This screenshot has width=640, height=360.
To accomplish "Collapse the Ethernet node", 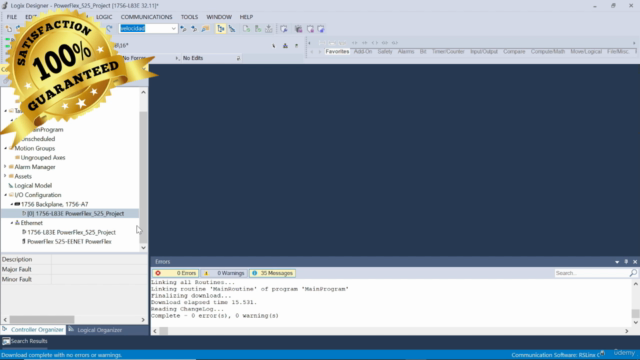I will (12, 223).
